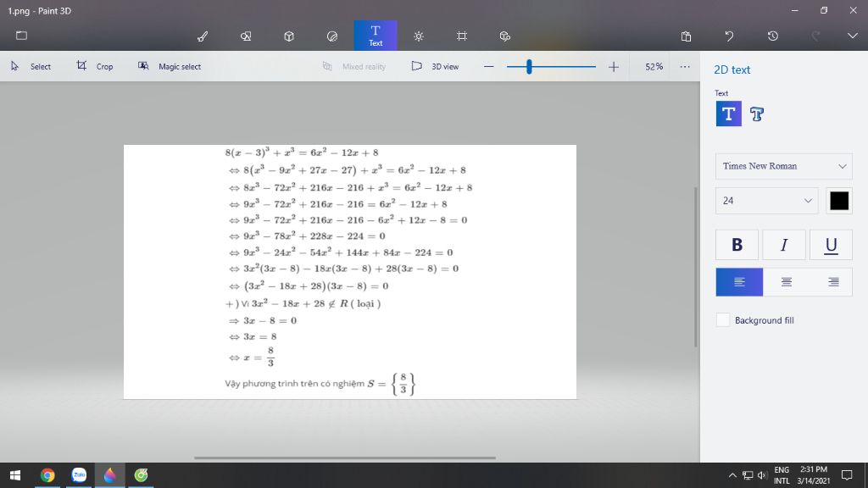This screenshot has height=488, width=868.
Task: Align text left
Action: tap(739, 282)
